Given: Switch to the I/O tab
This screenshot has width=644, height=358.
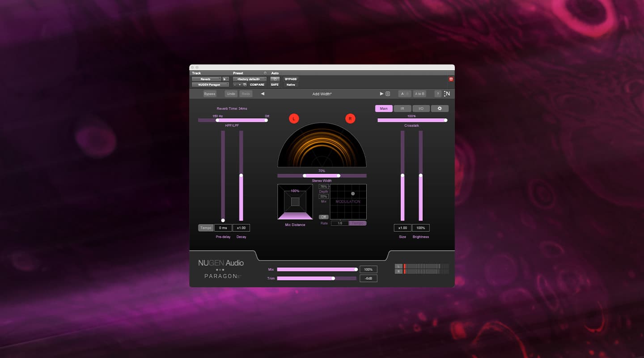Looking at the screenshot, I should (x=421, y=108).
